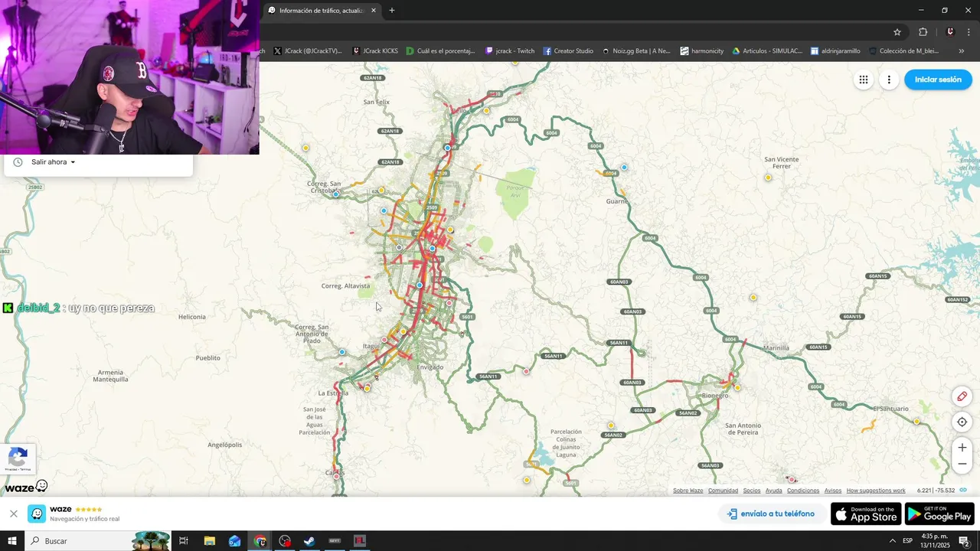The height and width of the screenshot is (551, 980).
Task: Zoom out the map with the minus button
Action: (962, 464)
